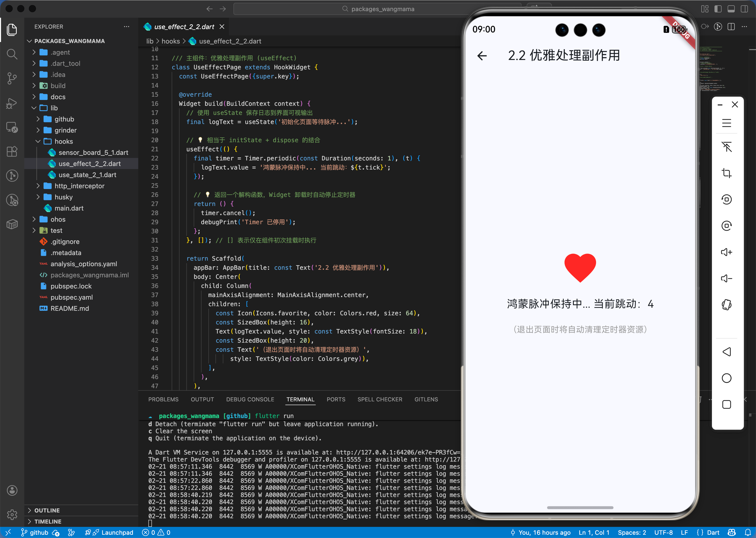756x538 pixels.
Task: Expand the docs folder
Action: [x=58, y=97]
